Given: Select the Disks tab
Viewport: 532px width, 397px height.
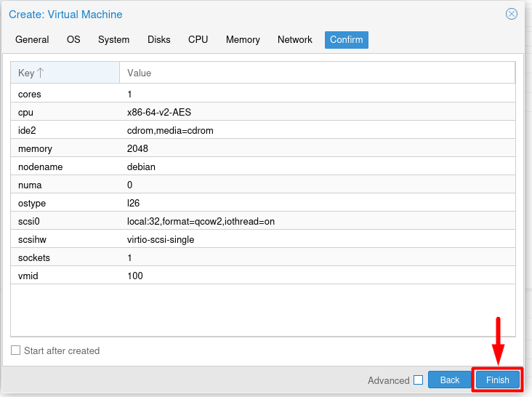Looking at the screenshot, I should coord(158,40).
